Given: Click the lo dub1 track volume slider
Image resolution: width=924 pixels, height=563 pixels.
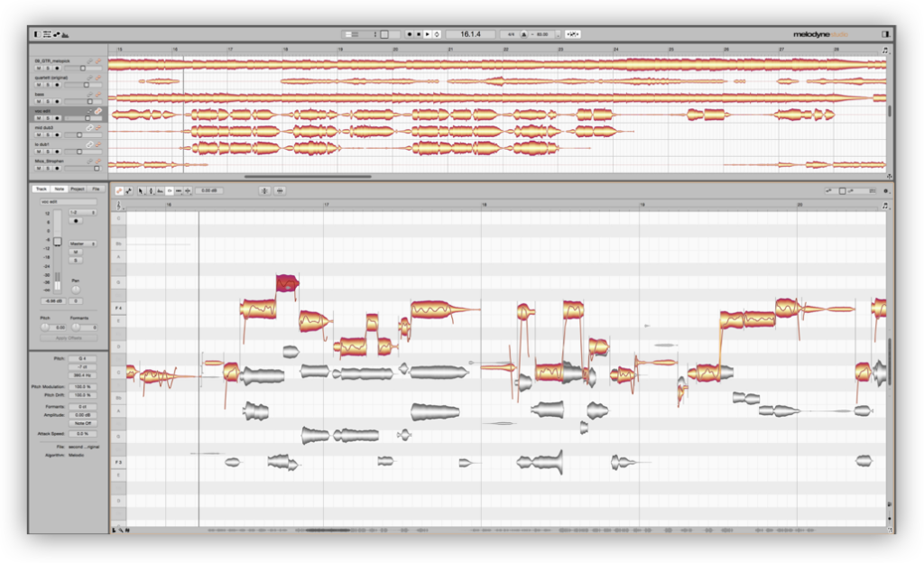Looking at the screenshot, I should 83,152.
